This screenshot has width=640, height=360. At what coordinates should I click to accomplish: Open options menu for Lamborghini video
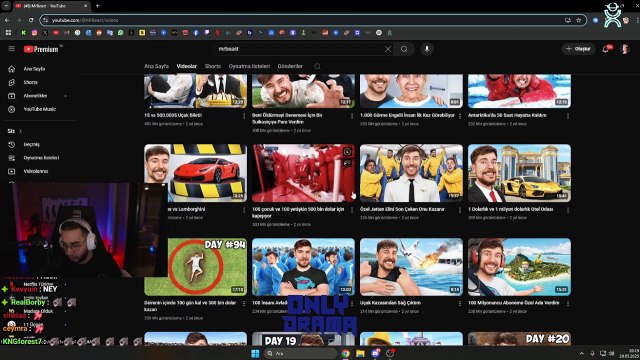pos(244,210)
